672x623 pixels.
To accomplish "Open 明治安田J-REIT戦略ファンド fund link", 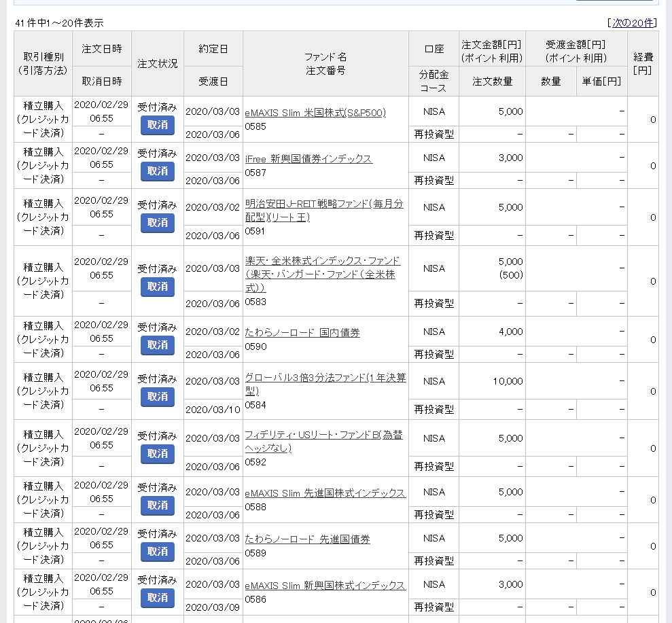I will (x=324, y=211).
